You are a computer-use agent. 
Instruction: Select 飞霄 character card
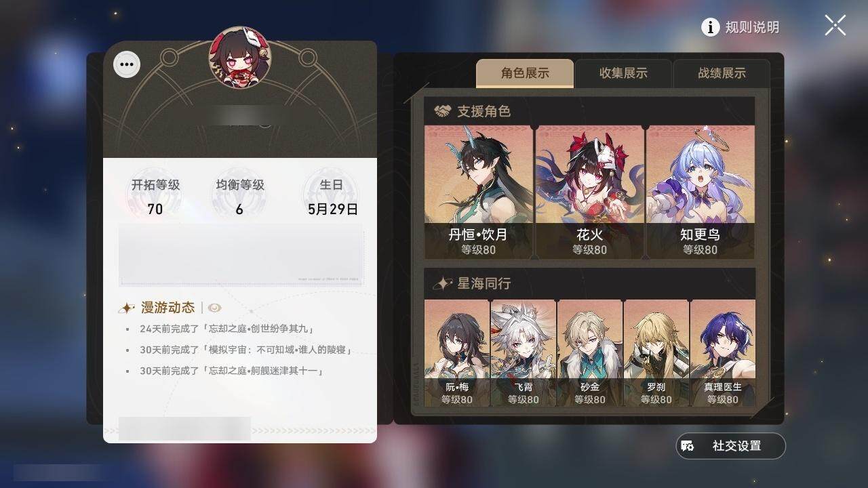click(x=524, y=353)
